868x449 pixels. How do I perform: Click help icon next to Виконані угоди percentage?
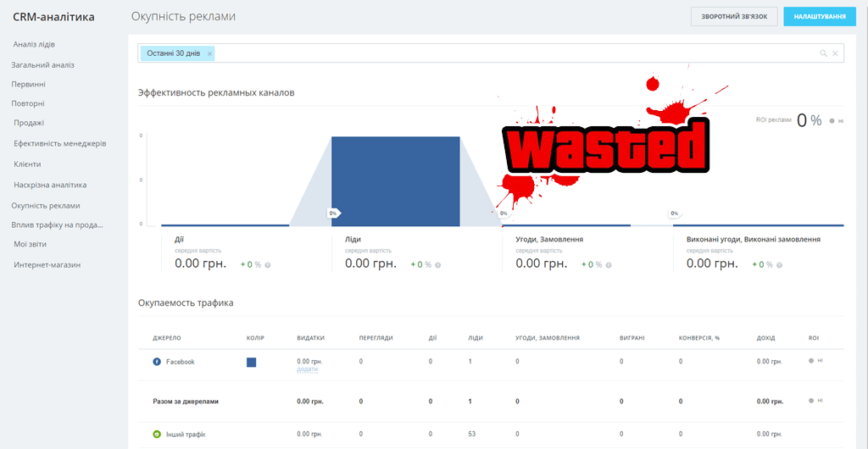coord(780,265)
